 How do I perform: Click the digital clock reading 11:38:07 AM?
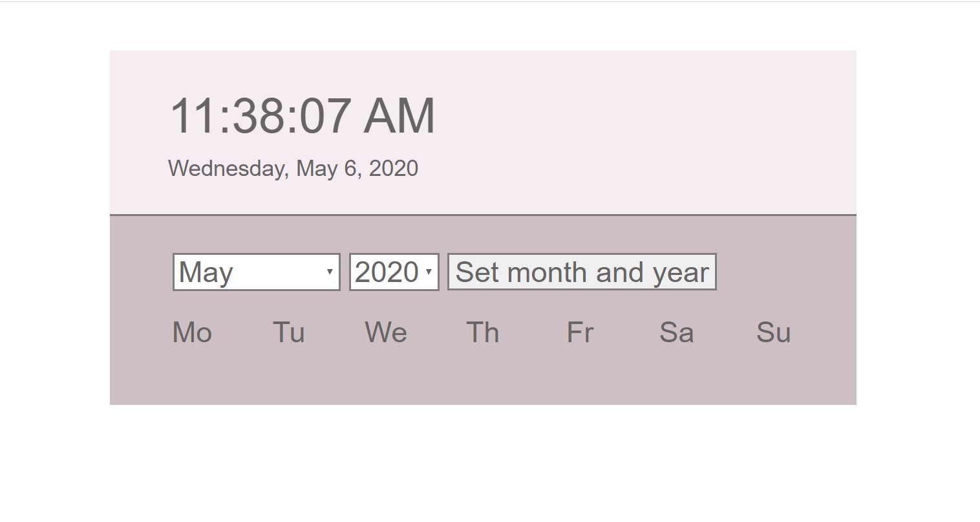tap(301, 115)
